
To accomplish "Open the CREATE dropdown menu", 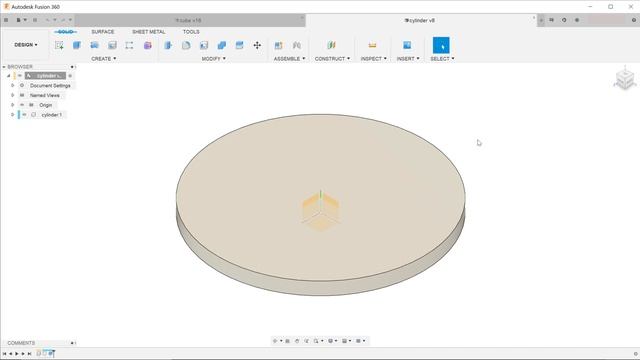I will pyautogui.click(x=104, y=59).
